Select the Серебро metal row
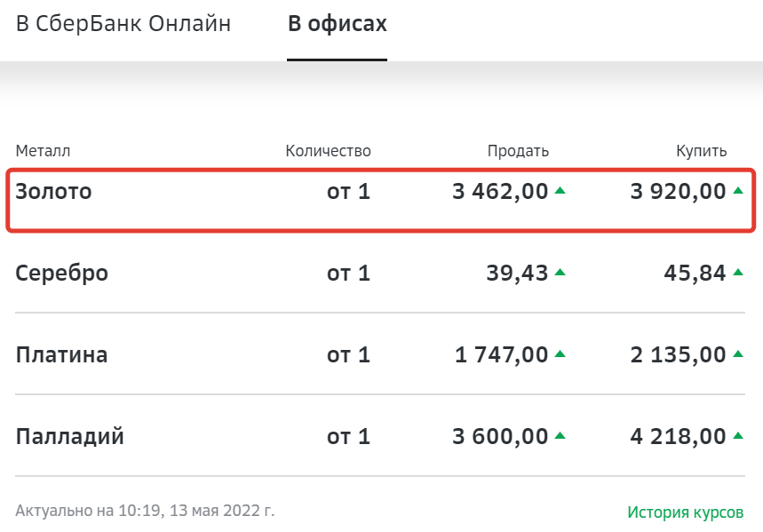 point(62,273)
